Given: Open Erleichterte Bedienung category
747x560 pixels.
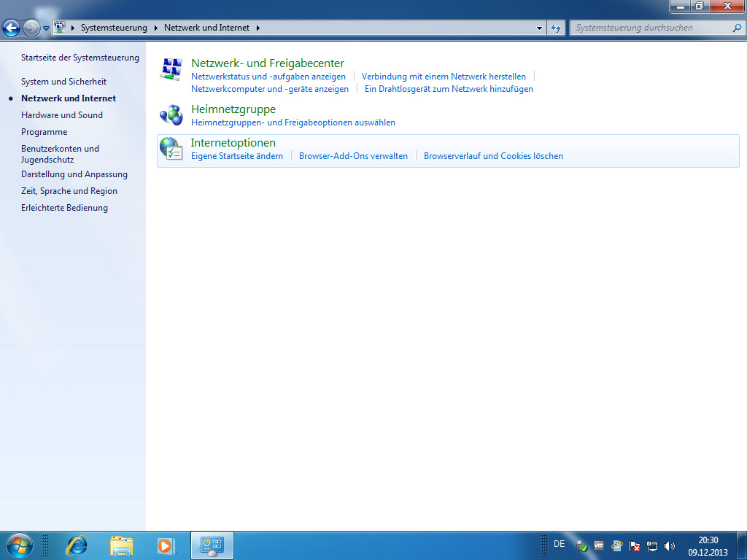Looking at the screenshot, I should point(64,208).
